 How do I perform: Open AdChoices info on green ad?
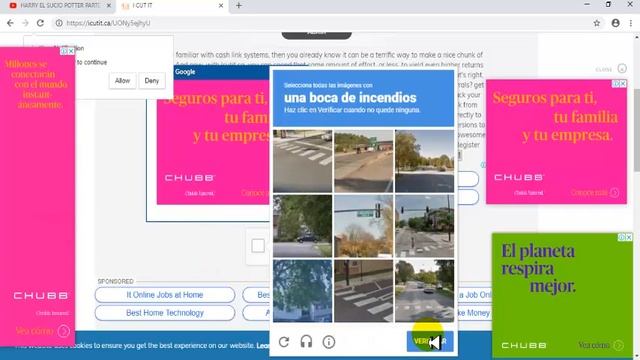coord(622,237)
